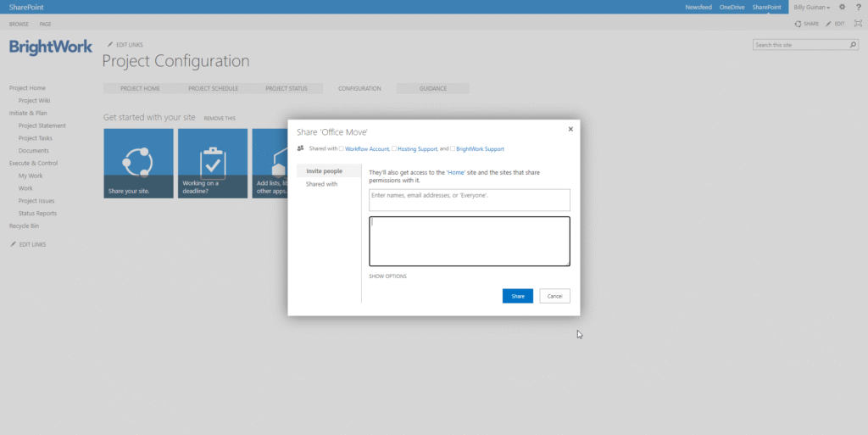Expand SHOW OPTIONS in share dialog

pos(387,276)
